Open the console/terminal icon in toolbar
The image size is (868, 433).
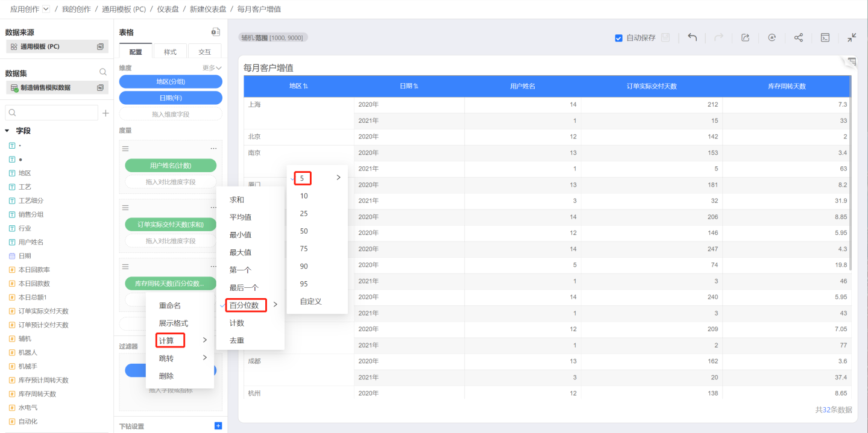click(825, 37)
